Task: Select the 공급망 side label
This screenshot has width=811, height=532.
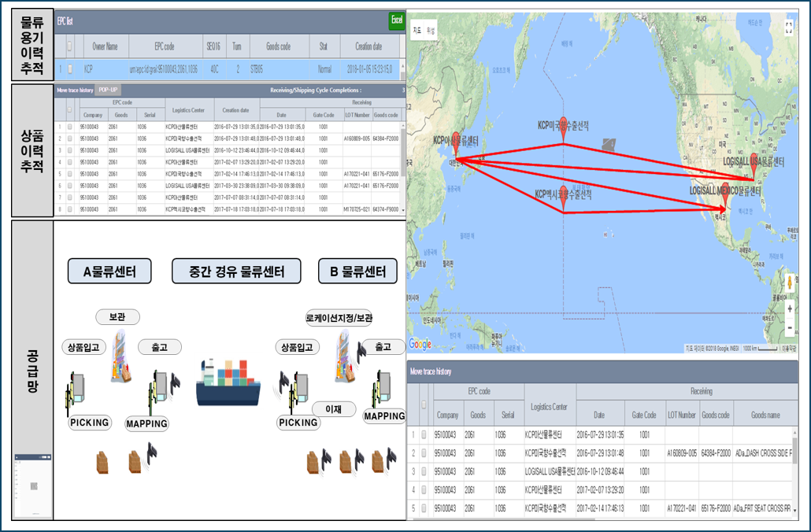Action: click(32, 371)
